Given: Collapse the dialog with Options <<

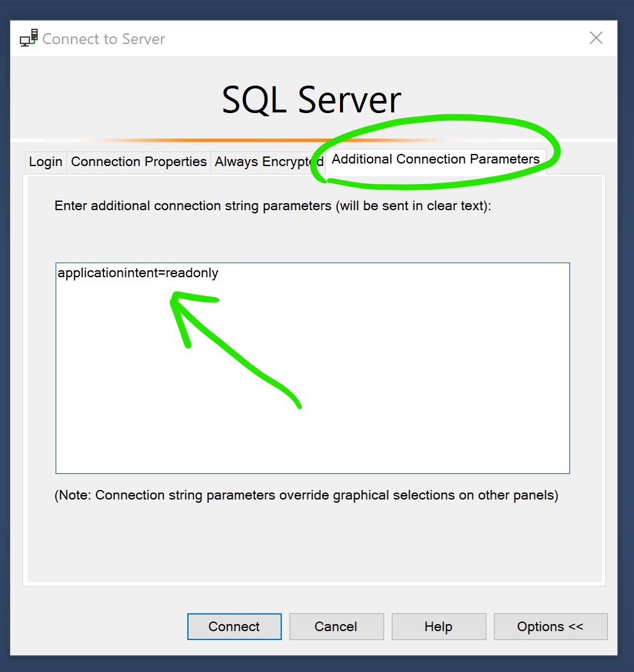Looking at the screenshot, I should (x=550, y=627).
